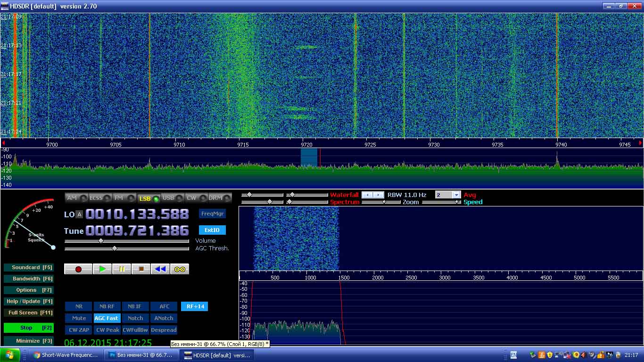Toggle the AGC Fast button
The image size is (644, 362).
(x=107, y=318)
